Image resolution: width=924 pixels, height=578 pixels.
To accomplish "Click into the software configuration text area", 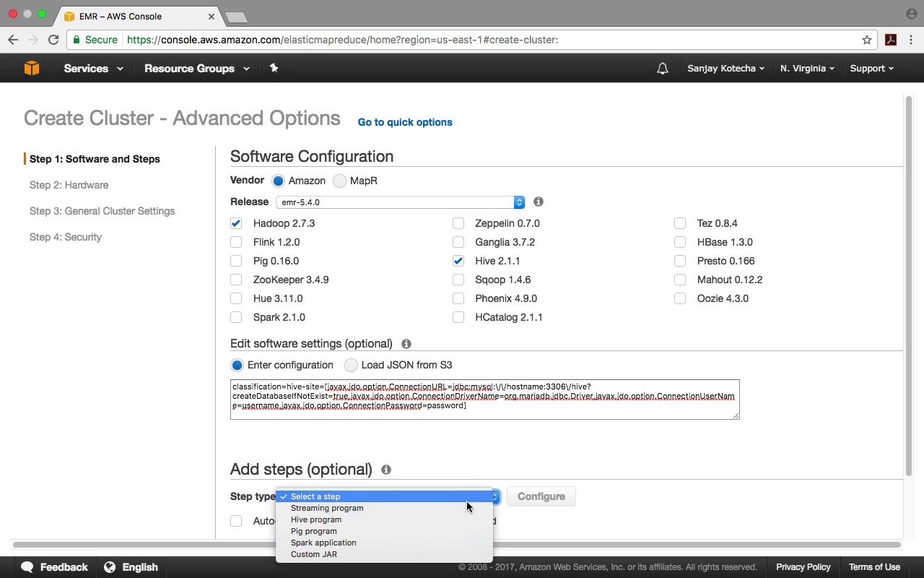I will (485, 400).
